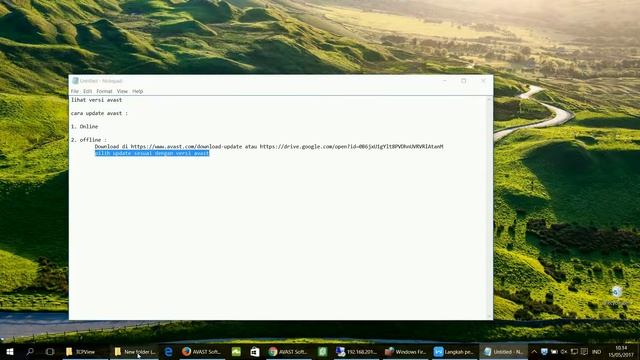Select Untitled Notepad taskbar button
Viewport: 640px width, 360px height.
click(503, 351)
